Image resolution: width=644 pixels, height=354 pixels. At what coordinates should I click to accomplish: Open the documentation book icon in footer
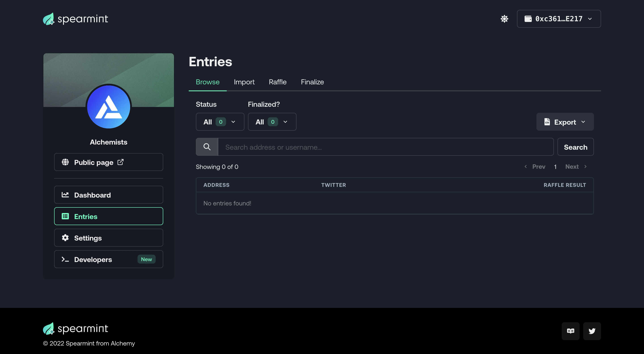570,331
